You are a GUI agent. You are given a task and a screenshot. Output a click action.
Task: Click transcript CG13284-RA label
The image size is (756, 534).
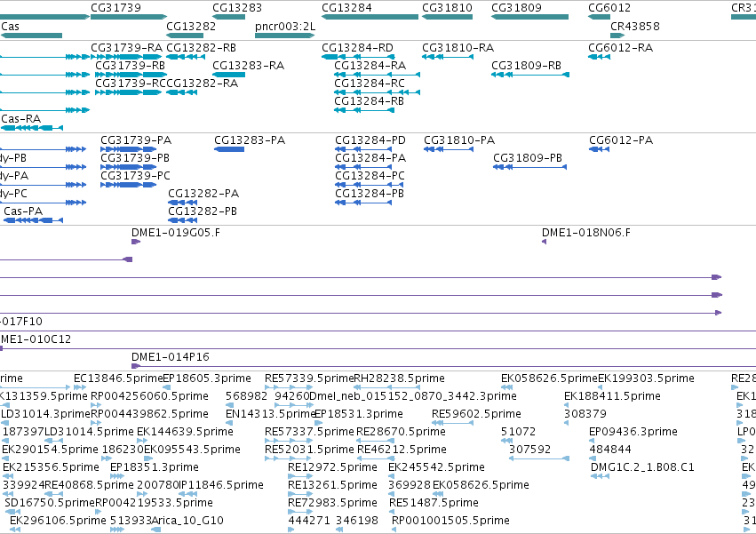coord(370,66)
